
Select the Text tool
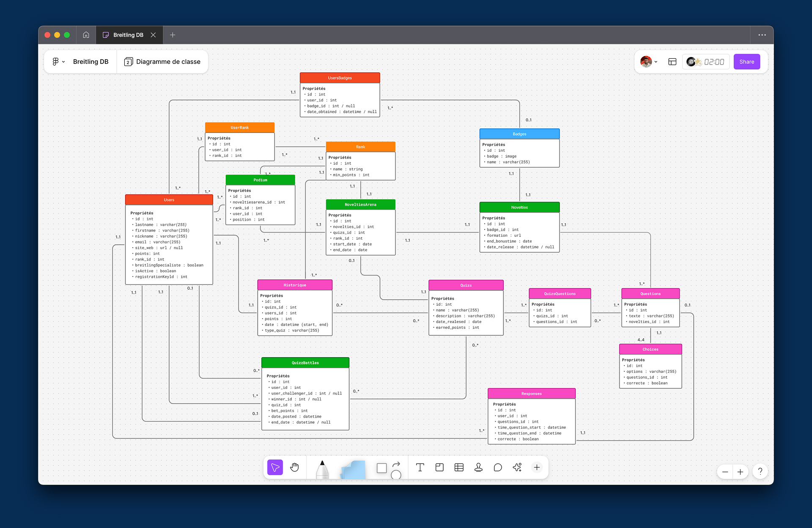pos(420,467)
